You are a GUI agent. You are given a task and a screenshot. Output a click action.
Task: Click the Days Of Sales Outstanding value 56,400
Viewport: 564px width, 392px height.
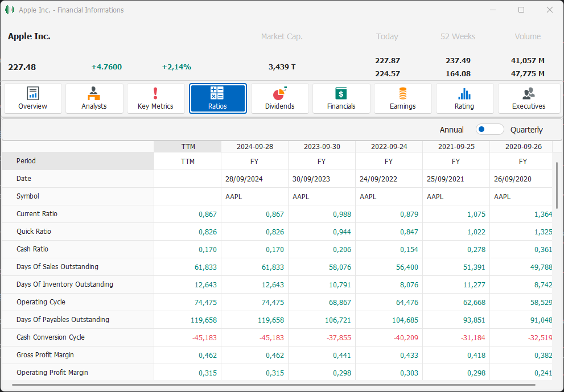(x=407, y=267)
